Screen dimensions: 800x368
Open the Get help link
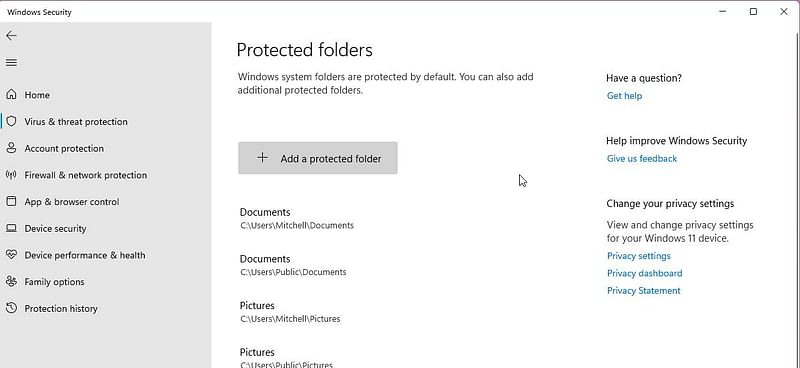point(624,96)
